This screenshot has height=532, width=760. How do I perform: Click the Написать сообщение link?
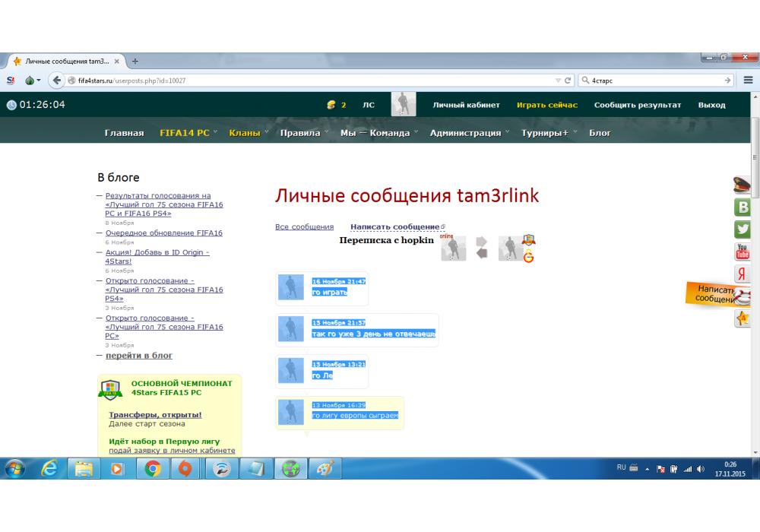tap(395, 226)
